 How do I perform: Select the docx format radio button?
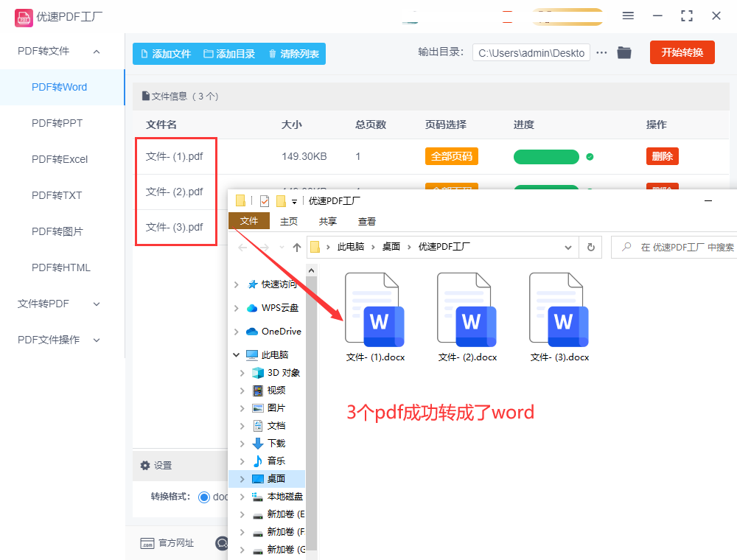tap(204, 497)
